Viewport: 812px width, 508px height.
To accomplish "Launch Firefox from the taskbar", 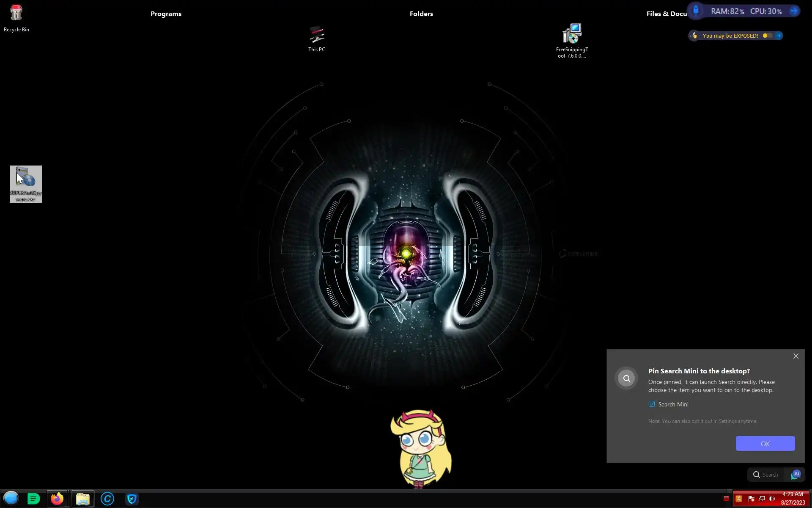I will pyautogui.click(x=57, y=499).
